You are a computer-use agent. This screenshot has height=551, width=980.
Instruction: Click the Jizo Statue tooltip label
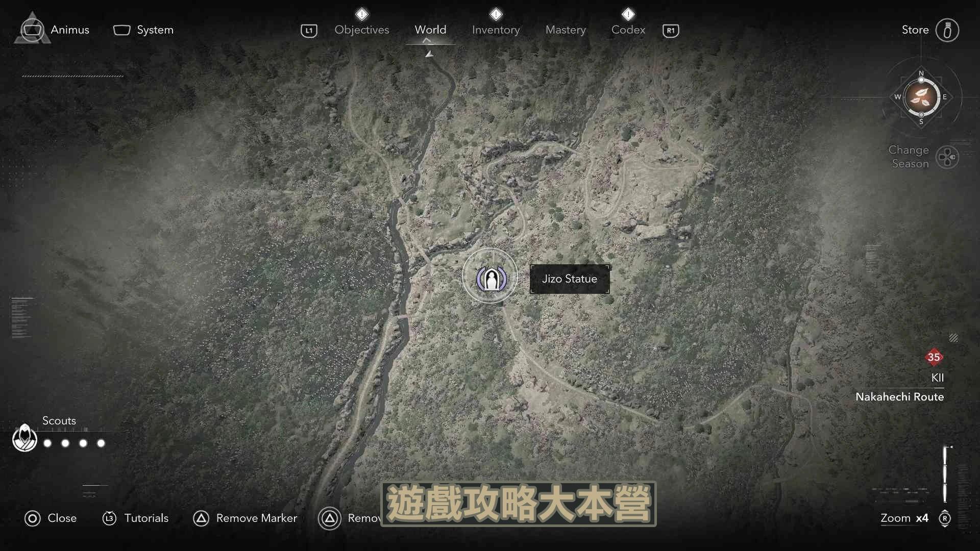click(x=570, y=279)
